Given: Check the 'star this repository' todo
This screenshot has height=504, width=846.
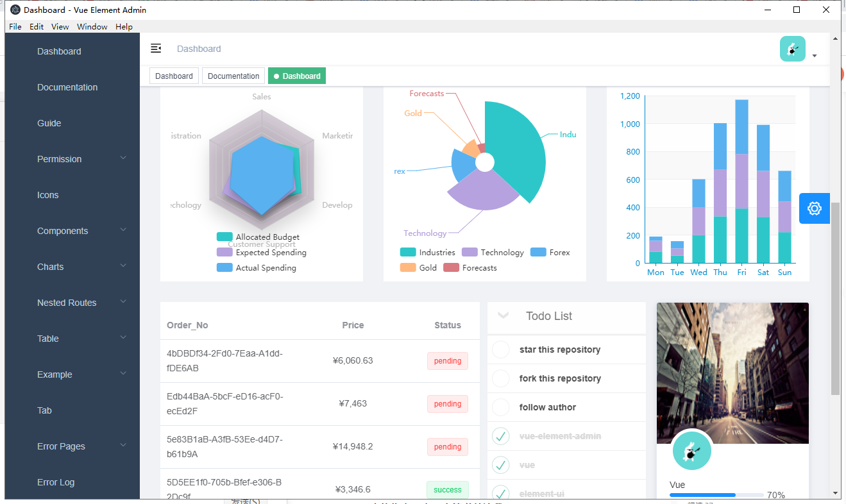Looking at the screenshot, I should (x=500, y=349).
